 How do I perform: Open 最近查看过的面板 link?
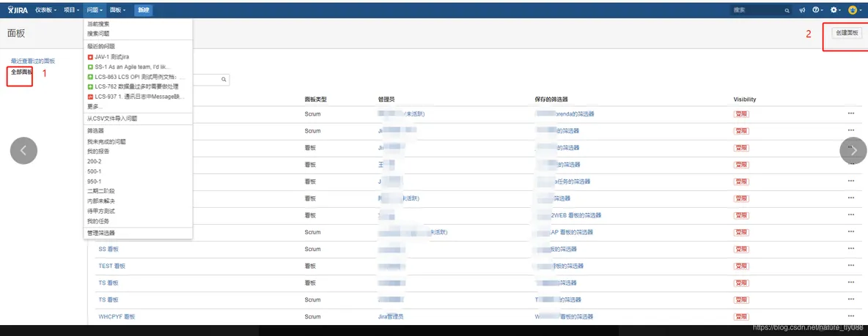(33, 61)
